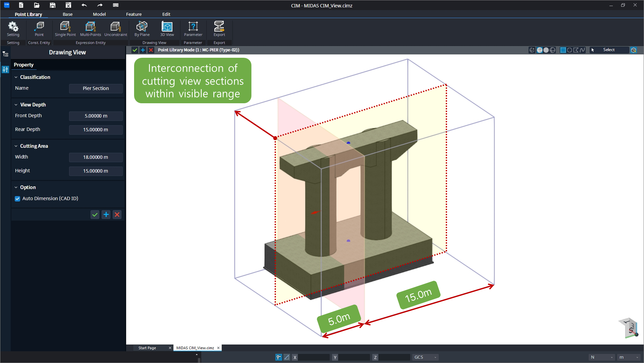Viewport: 644px width, 363px height.
Task: Open the N force unit dropdown
Action: pos(601,357)
